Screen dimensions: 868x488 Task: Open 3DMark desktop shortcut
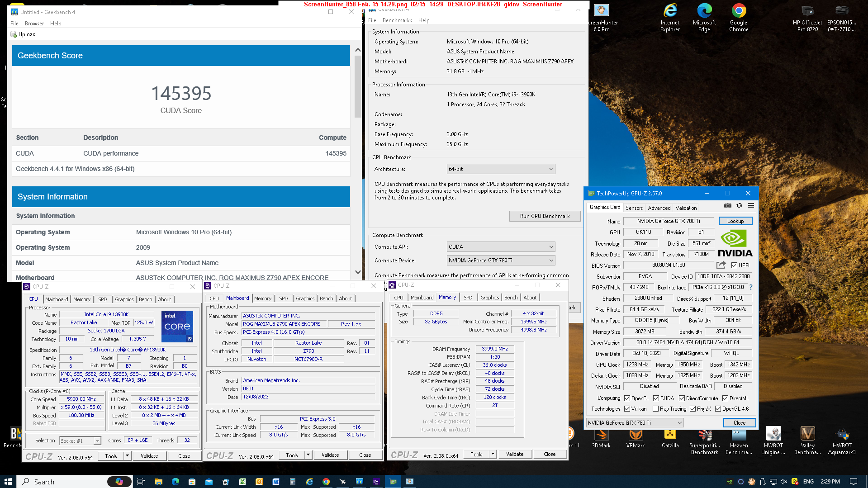pos(601,438)
